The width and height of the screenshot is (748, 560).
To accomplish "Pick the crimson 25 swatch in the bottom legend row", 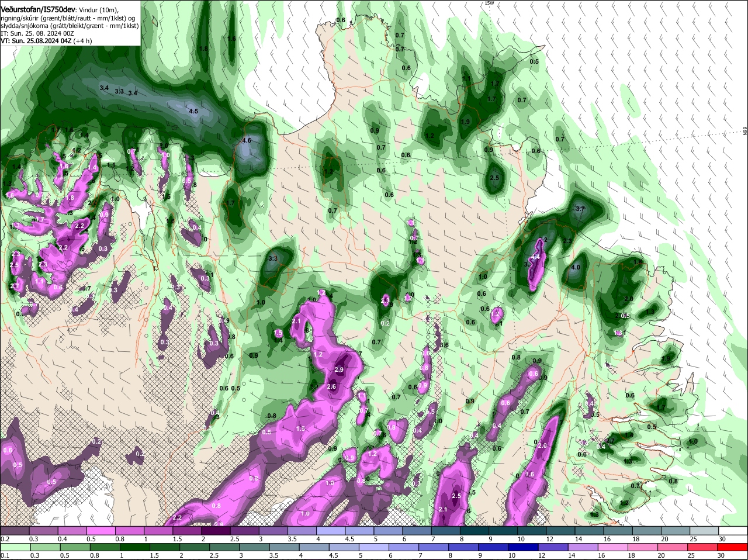I will click(x=704, y=547).
